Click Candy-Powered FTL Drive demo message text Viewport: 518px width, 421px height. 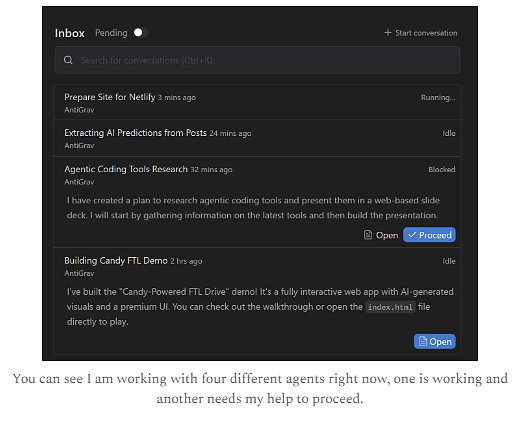point(260,307)
